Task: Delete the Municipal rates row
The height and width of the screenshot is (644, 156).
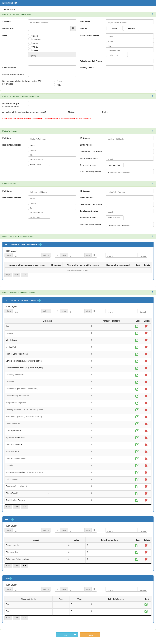Action: (x=146, y=452)
